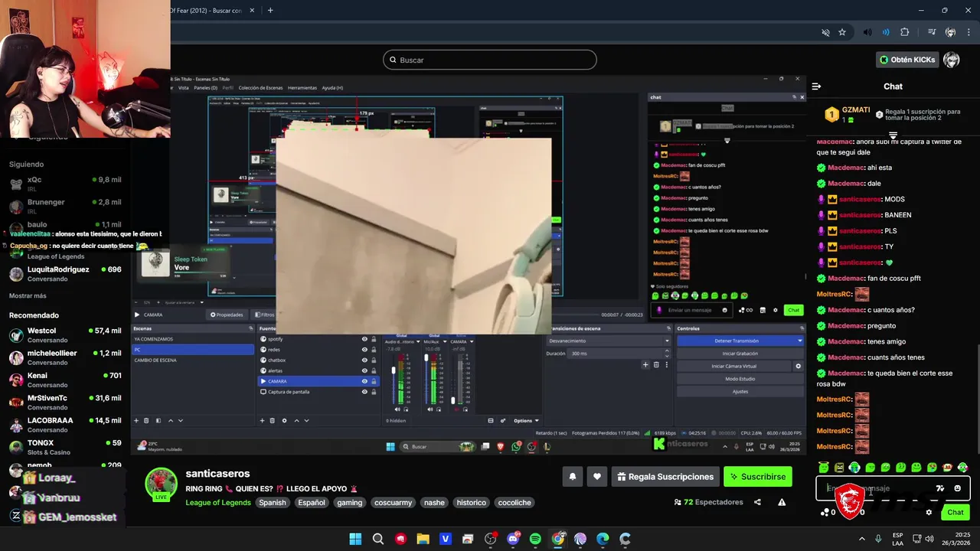This screenshot has width=980, height=551.
Task: Open virtual camera settings gear in OBS Controles
Action: click(798, 366)
